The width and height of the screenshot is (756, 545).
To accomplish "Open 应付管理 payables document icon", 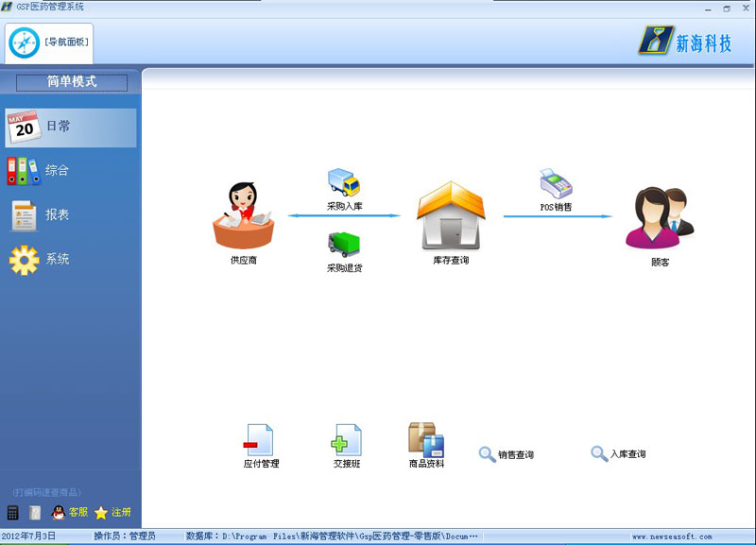I will [258, 440].
